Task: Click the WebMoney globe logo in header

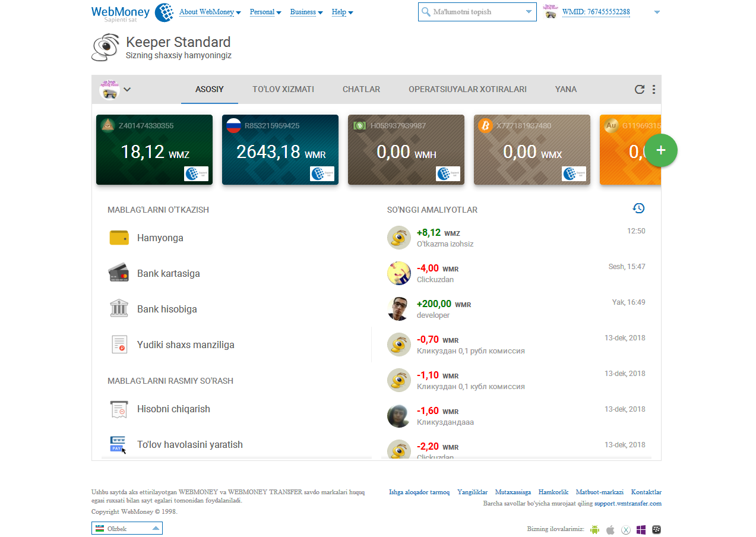Action: pyautogui.click(x=164, y=12)
